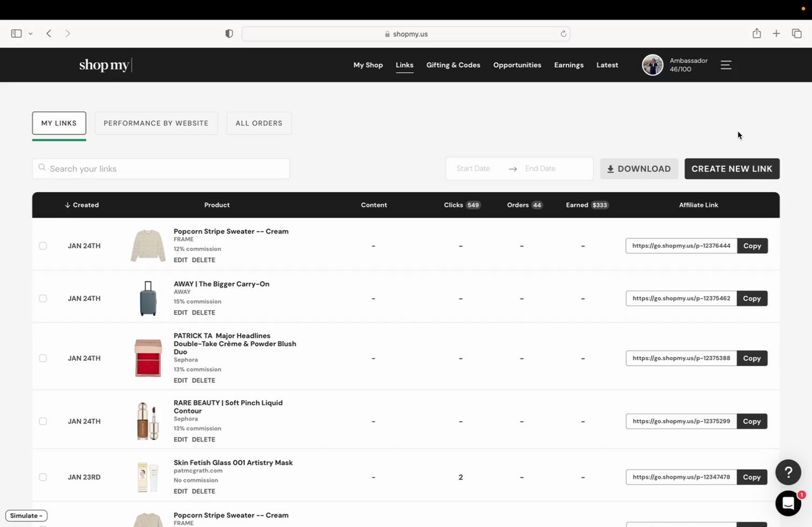Check the PATRICK TA blush row checkbox
This screenshot has width=812, height=527.
pyautogui.click(x=43, y=358)
